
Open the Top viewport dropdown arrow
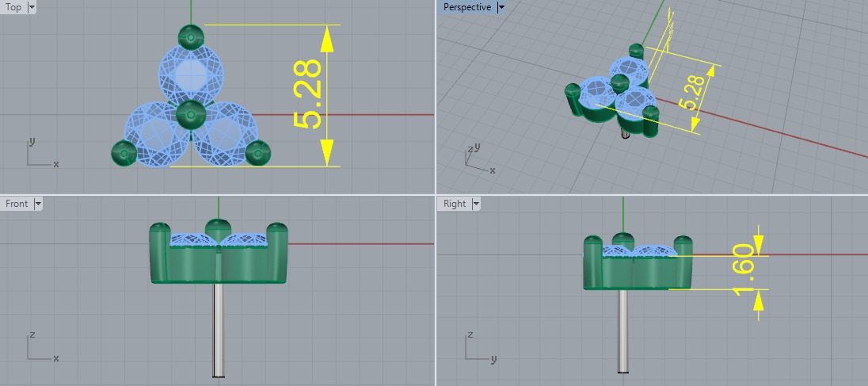coord(31,7)
